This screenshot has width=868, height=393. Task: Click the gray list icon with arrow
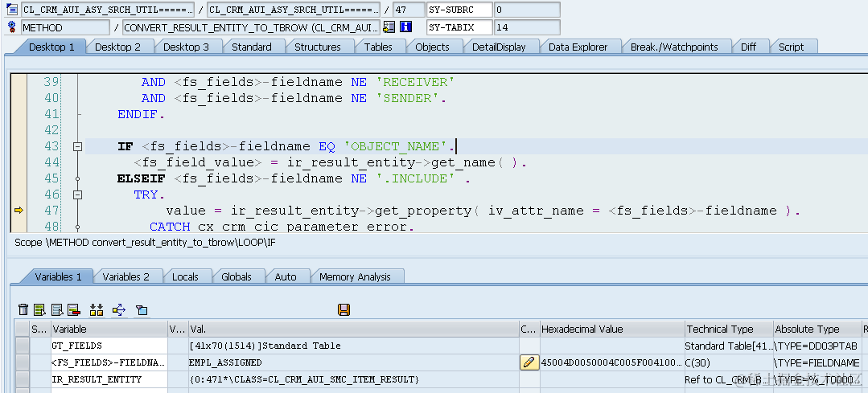pos(57,309)
